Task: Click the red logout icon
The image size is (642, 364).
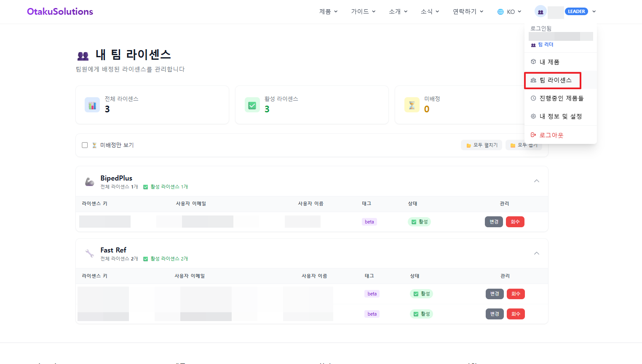Action: tap(533, 135)
